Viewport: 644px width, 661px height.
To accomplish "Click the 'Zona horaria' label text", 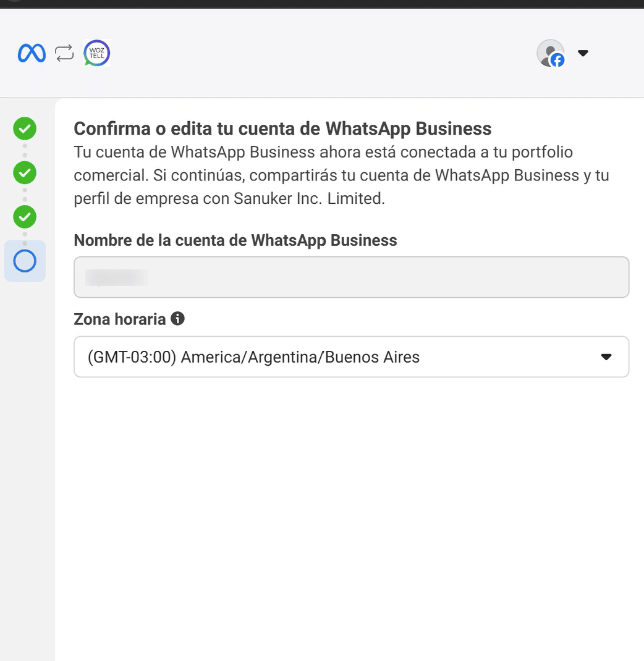I will (x=120, y=319).
